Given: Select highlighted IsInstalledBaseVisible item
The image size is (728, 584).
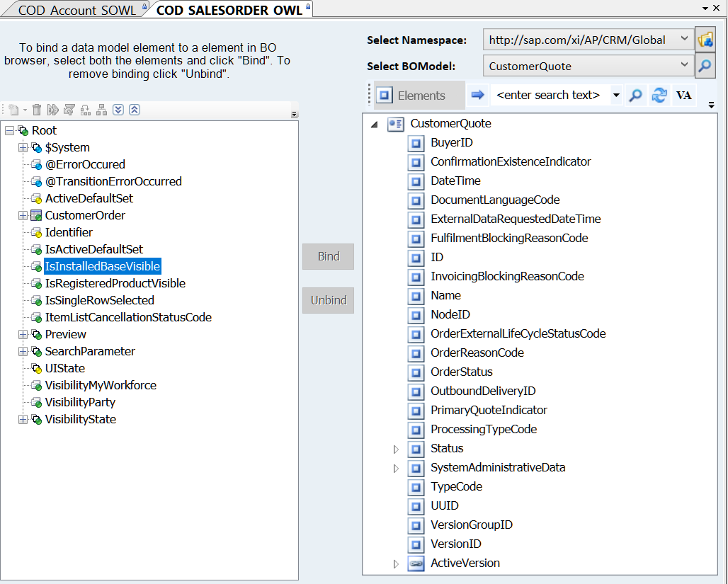Looking at the screenshot, I should [x=103, y=266].
